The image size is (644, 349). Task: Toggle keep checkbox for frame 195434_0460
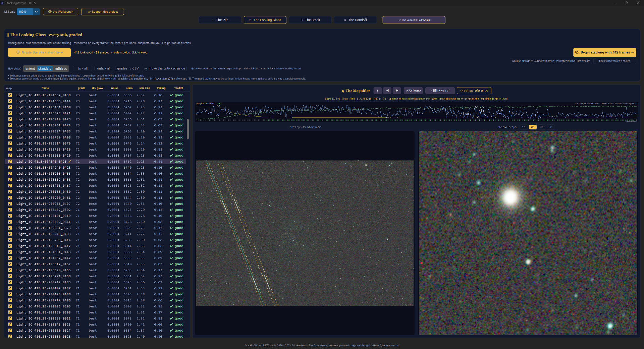click(10, 107)
